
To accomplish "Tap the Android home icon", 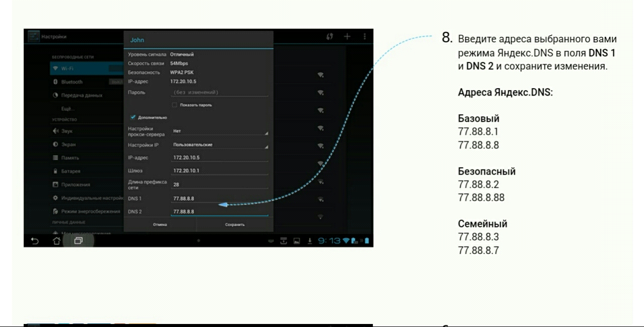I will (x=57, y=241).
